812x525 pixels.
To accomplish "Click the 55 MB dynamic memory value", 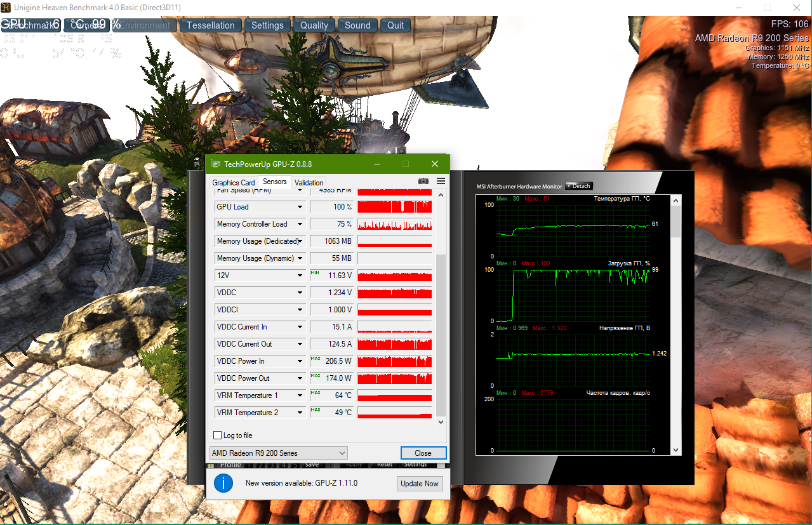I will [x=331, y=258].
